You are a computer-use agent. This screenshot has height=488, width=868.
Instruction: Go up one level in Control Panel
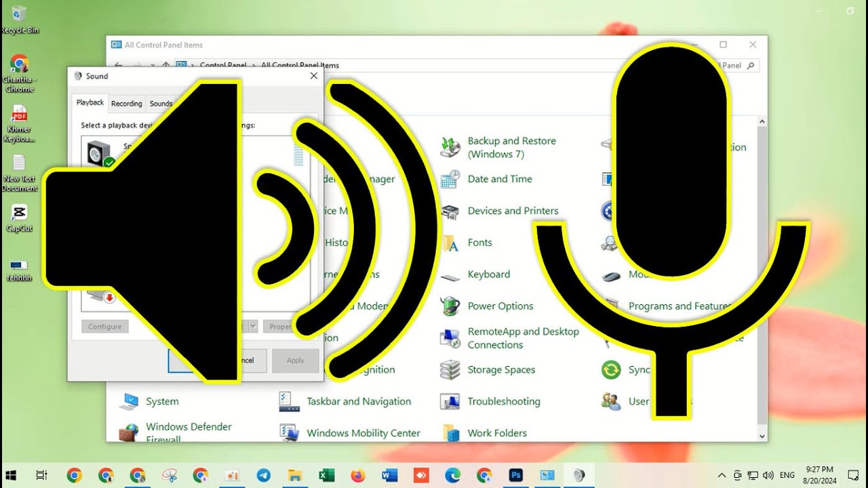[x=165, y=66]
